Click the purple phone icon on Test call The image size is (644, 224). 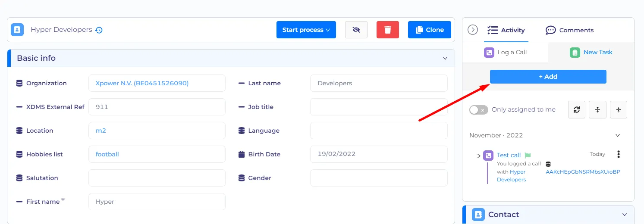tap(488, 156)
